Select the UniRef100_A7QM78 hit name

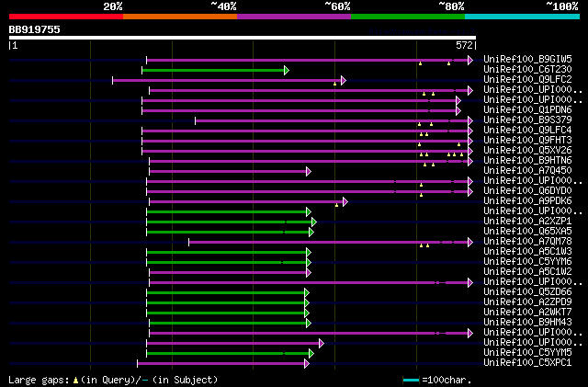tap(527, 242)
